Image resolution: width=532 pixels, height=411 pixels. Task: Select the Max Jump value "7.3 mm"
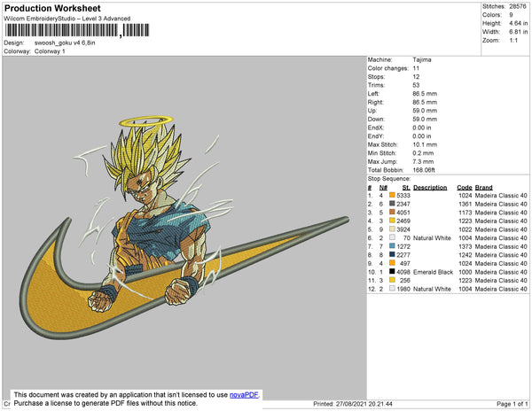click(x=424, y=161)
